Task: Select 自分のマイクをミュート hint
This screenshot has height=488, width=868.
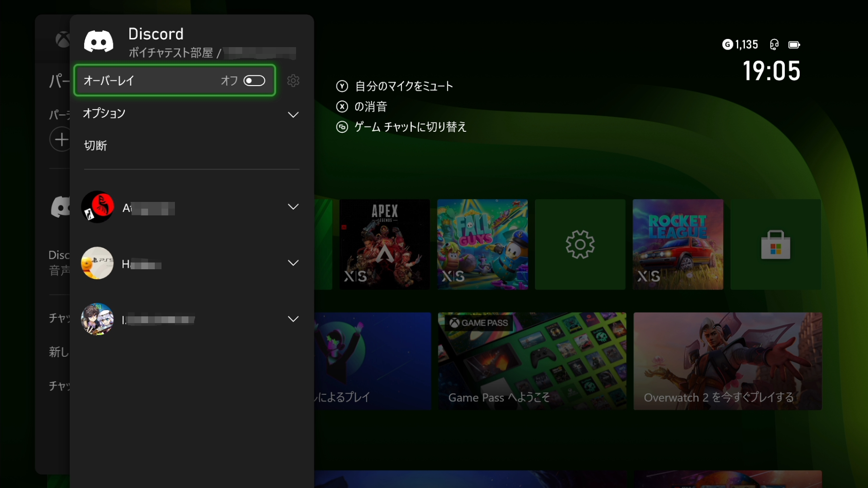Action: [404, 86]
